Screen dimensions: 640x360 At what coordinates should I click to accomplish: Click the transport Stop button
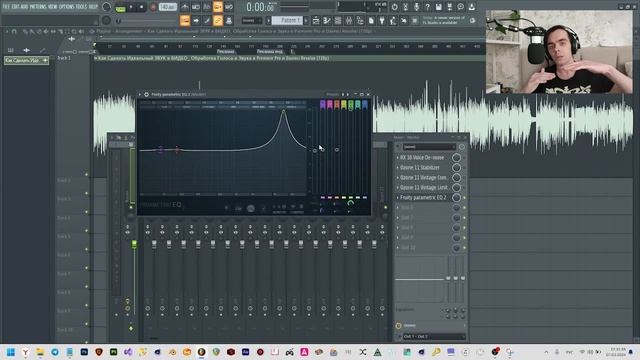142,7
